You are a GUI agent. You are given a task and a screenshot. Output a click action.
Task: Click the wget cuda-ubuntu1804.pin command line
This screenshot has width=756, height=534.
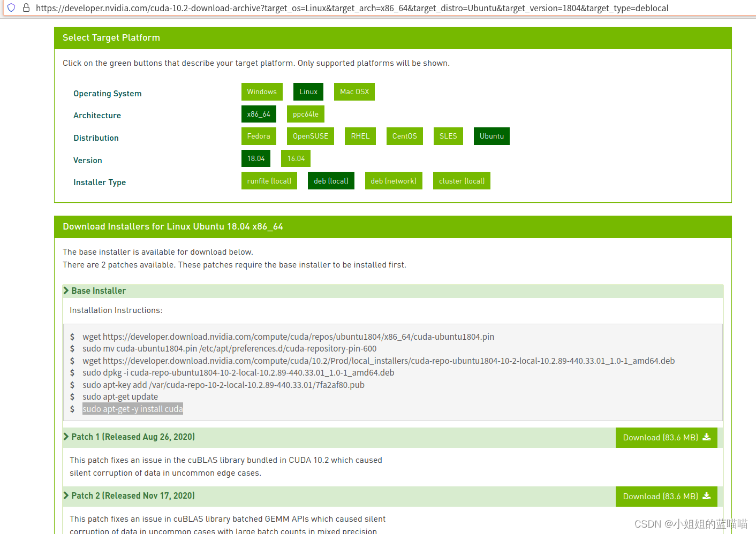click(288, 337)
